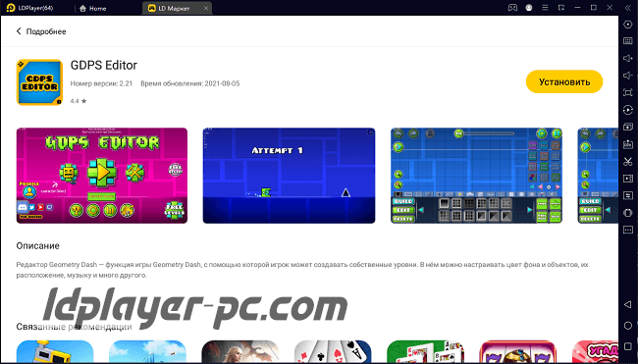Minimize the LDPlayer window
638x364 pixels.
tap(577, 8)
